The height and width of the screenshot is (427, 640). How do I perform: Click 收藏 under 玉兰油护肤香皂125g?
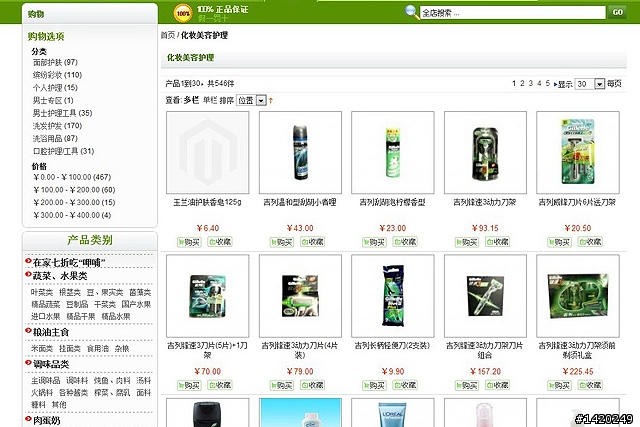pyautogui.click(x=220, y=242)
